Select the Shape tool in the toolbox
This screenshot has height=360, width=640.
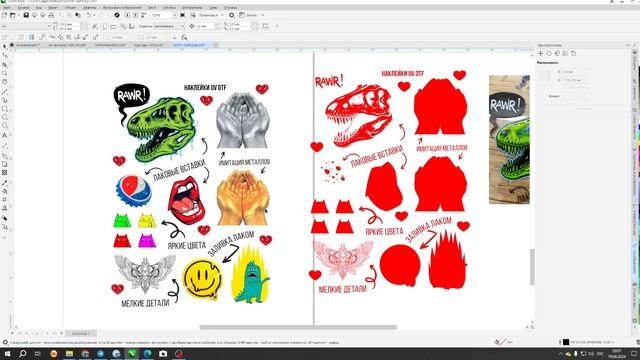(4, 55)
